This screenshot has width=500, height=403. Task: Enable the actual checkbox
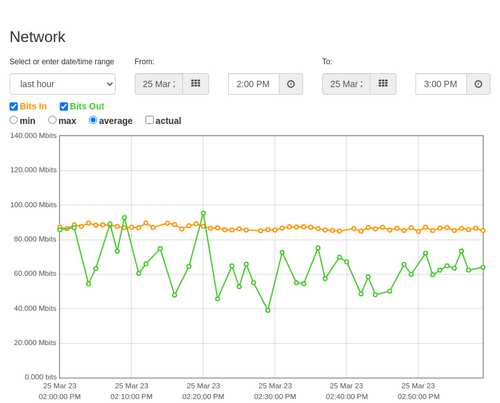coord(150,120)
